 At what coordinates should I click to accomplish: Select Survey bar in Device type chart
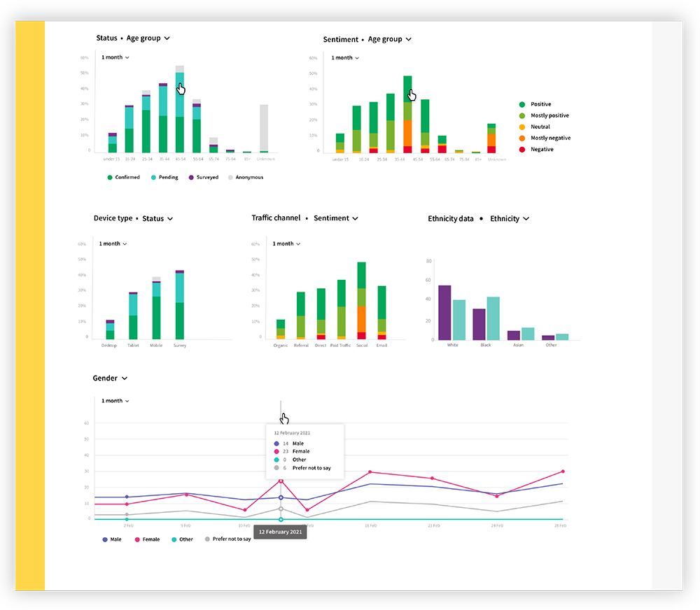pos(180,305)
